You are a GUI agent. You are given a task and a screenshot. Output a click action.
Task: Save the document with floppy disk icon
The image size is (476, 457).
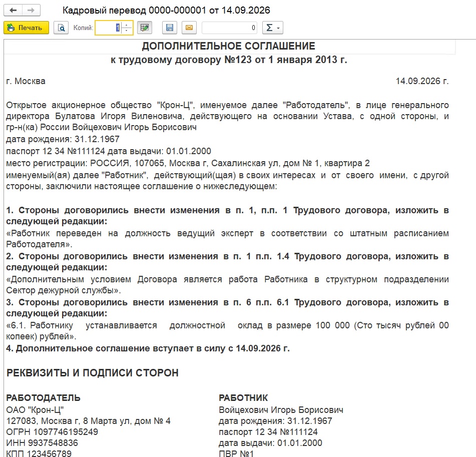(x=170, y=28)
